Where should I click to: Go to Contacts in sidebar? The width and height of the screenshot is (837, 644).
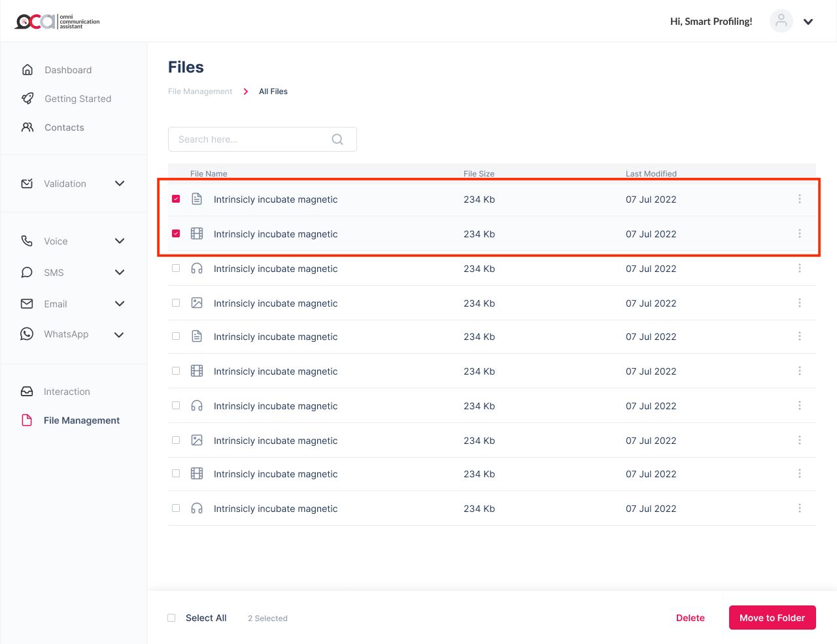tap(64, 127)
